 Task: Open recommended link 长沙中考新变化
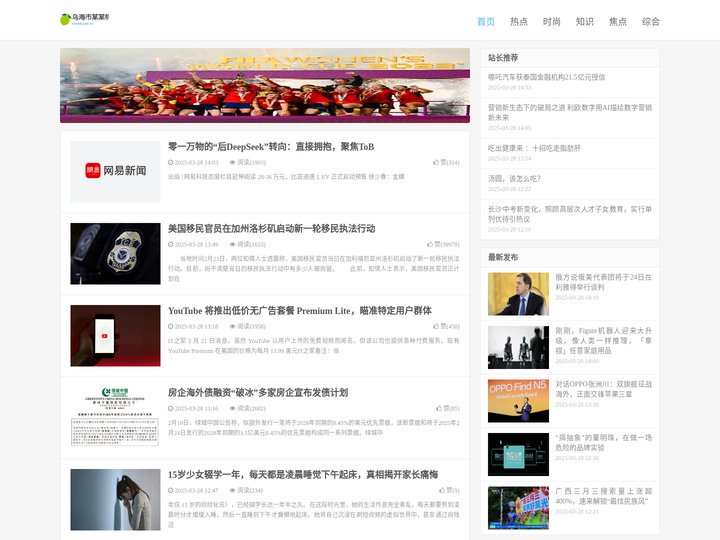570,214
